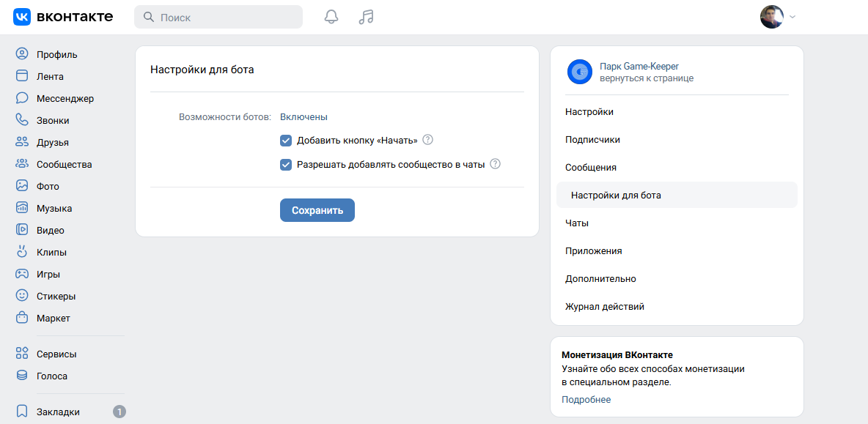Follow the «Подробнее» monetization link
The height and width of the screenshot is (424, 868).
pyautogui.click(x=586, y=400)
